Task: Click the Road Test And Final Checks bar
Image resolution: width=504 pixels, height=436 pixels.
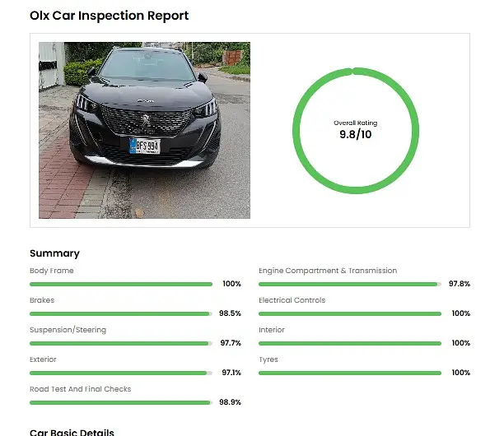Action: point(121,402)
